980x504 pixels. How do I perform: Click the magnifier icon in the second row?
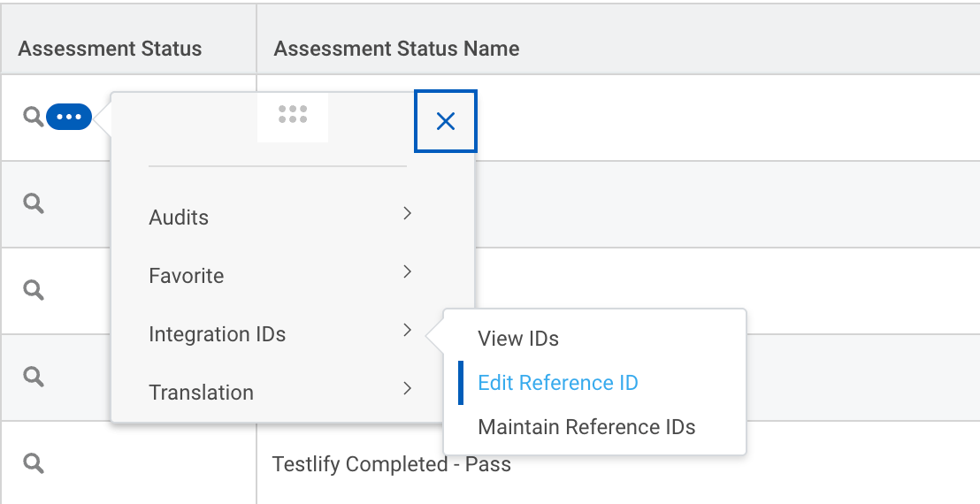point(34,203)
